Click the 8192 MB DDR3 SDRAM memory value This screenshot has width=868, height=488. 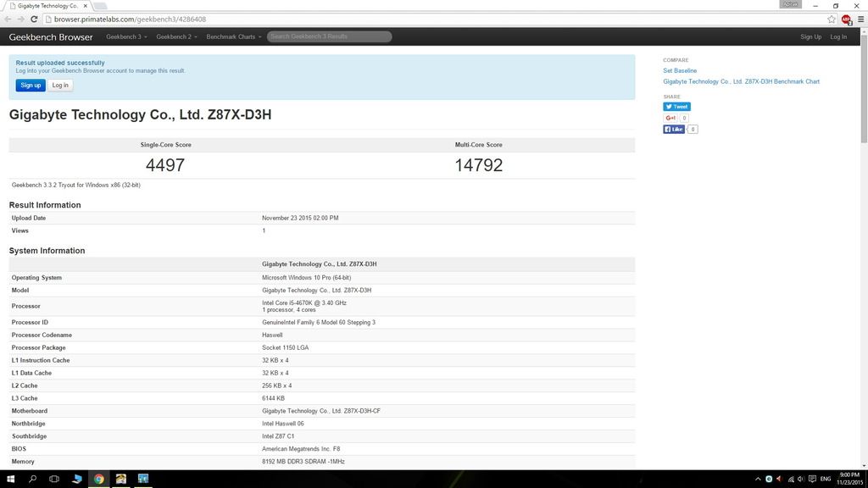point(303,462)
